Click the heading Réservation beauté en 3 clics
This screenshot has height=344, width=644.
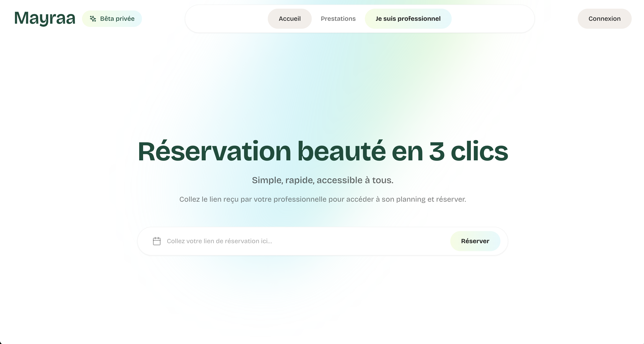click(322, 151)
